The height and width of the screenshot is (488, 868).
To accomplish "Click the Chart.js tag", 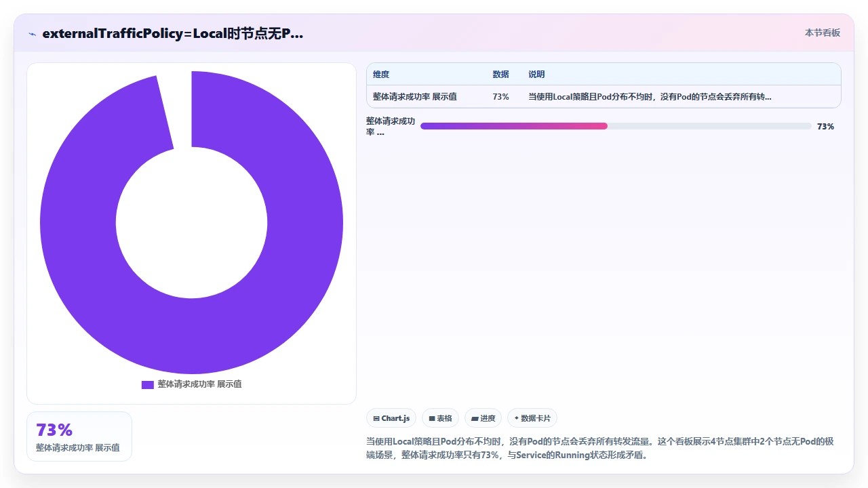I will (391, 418).
